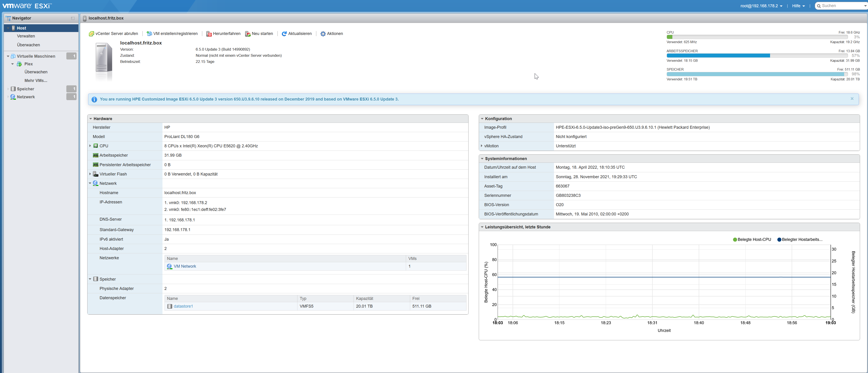The width and height of the screenshot is (868, 373).
Task: Click the Arbeitsspeicher memory icon
Action: click(96, 155)
